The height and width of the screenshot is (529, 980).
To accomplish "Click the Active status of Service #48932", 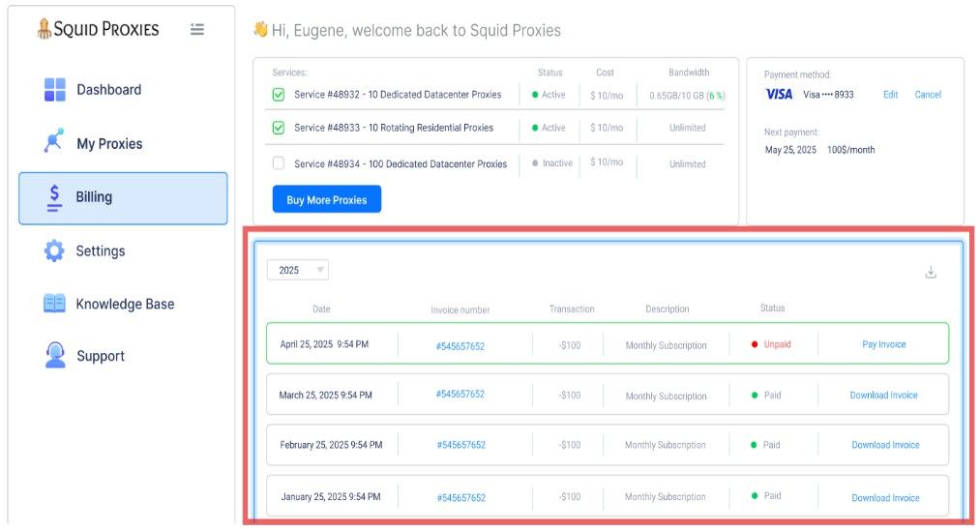I will pos(549,95).
